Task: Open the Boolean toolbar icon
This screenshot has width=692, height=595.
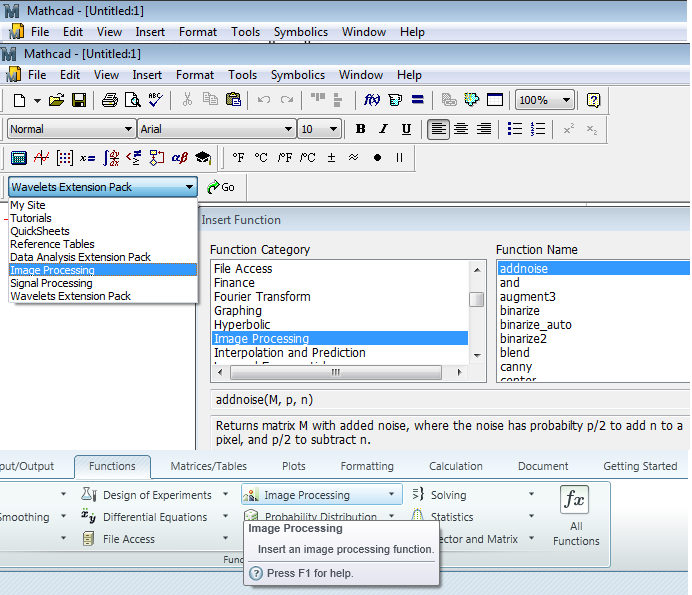Action: tap(134, 158)
